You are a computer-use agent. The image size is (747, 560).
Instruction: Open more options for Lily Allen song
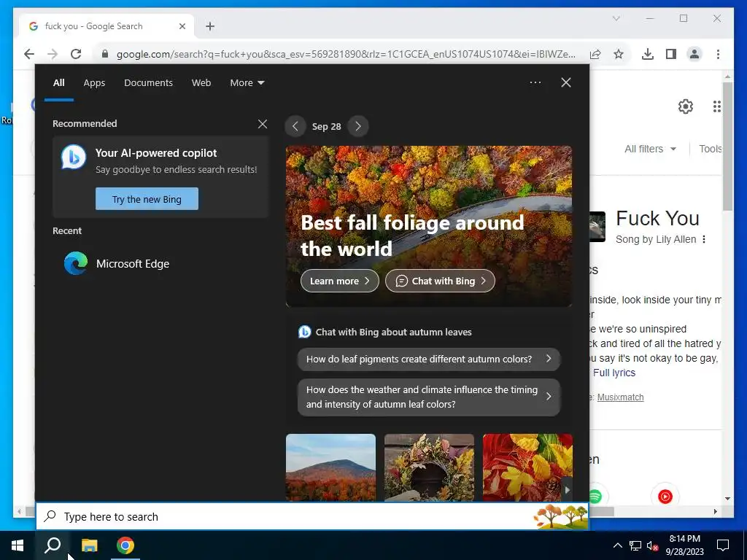[704, 239]
